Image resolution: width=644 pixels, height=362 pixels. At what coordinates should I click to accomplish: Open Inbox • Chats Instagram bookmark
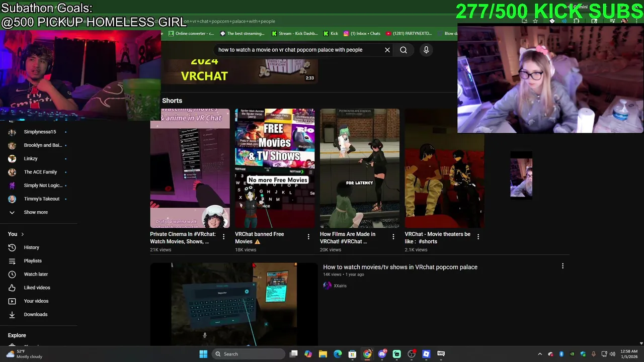tap(362, 34)
